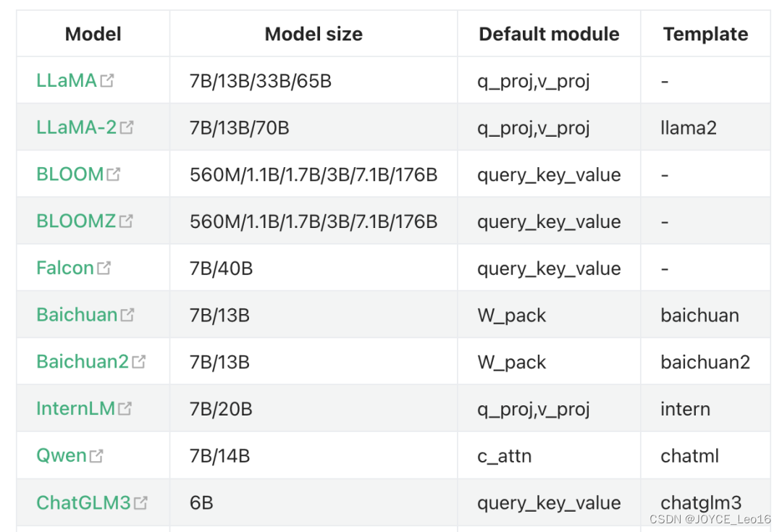Visit the Falcon model page link
The image size is (782, 532).
(x=65, y=268)
